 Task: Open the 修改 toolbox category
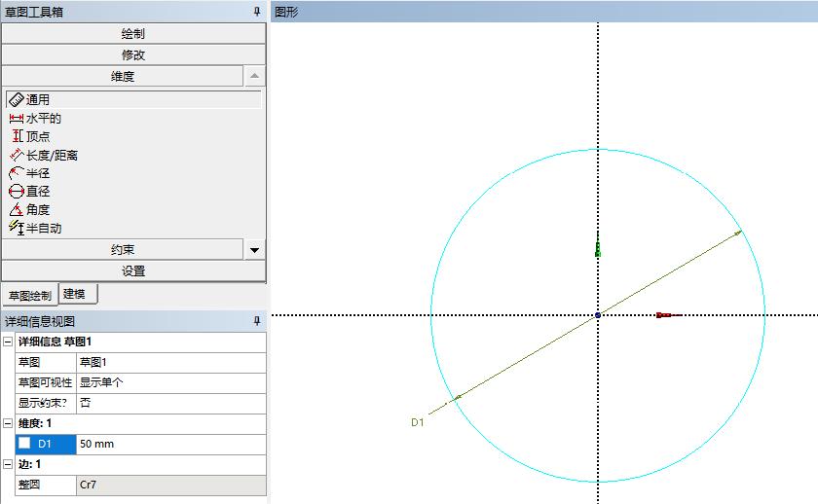(133, 54)
